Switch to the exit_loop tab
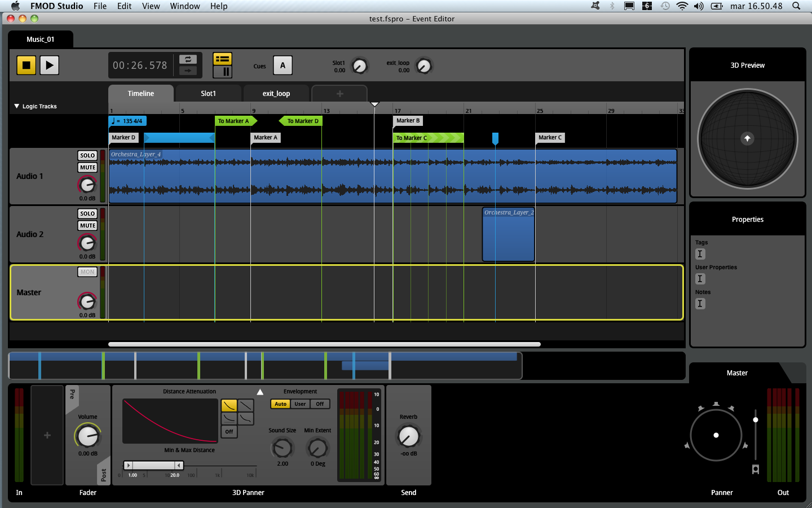Screen dimensions: 812x508 (276, 94)
